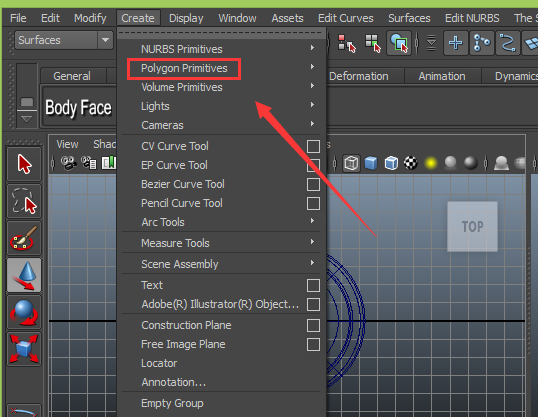This screenshot has height=417, width=538.
Task: Open the Edit Curves menu
Action: tap(346, 18)
